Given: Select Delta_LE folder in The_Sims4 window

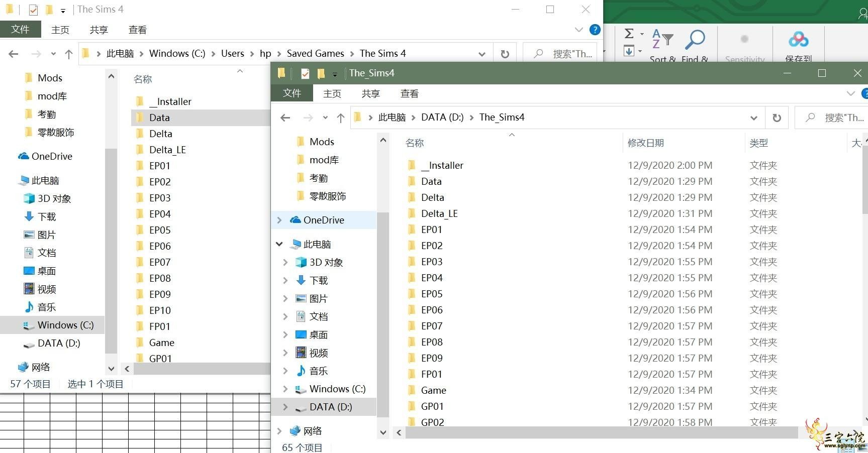Looking at the screenshot, I should (439, 213).
